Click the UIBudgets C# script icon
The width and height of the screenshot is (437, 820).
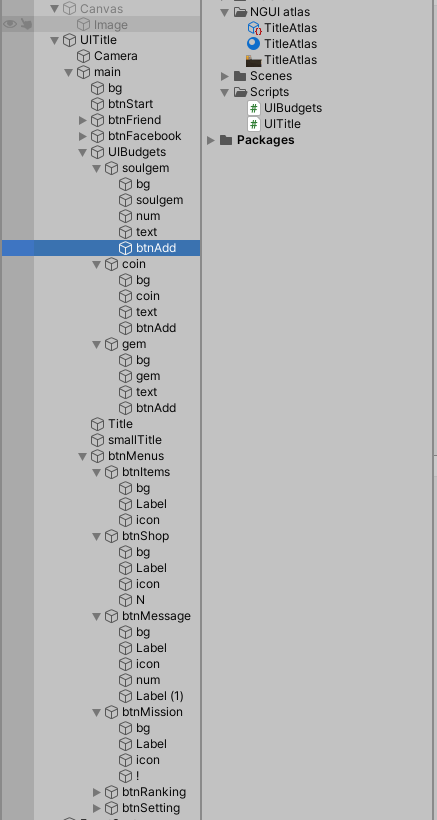pyautogui.click(x=254, y=108)
